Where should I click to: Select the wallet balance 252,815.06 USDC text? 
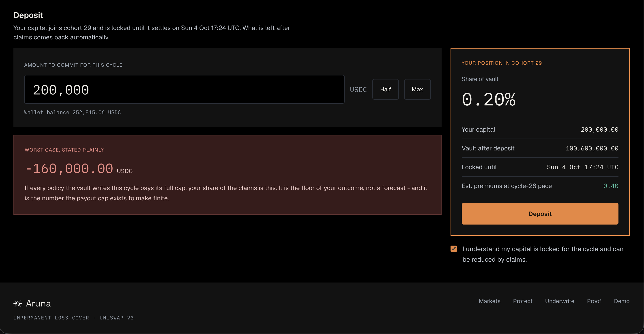73,113
